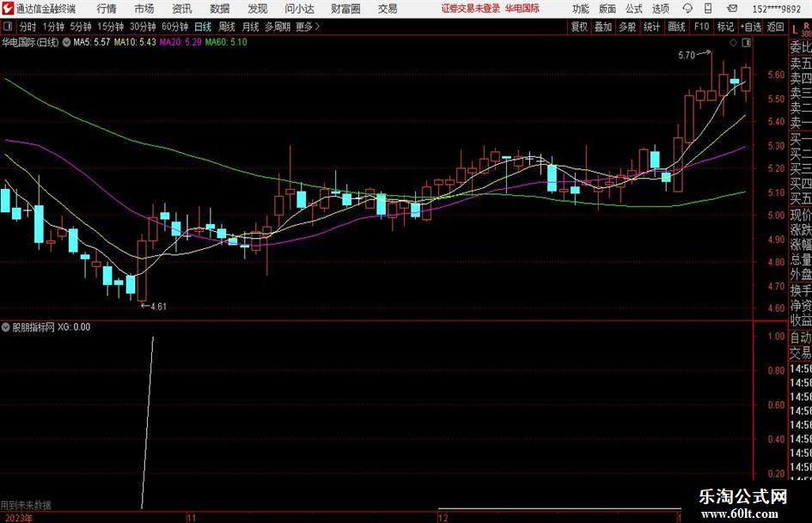This screenshot has height=523, width=812.
Task: Click the diamond icon at chart top right
Action: (x=733, y=43)
